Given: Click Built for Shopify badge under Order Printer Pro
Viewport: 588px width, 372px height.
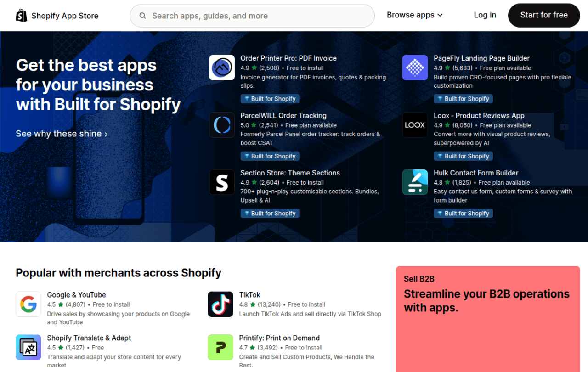Looking at the screenshot, I should (x=270, y=99).
